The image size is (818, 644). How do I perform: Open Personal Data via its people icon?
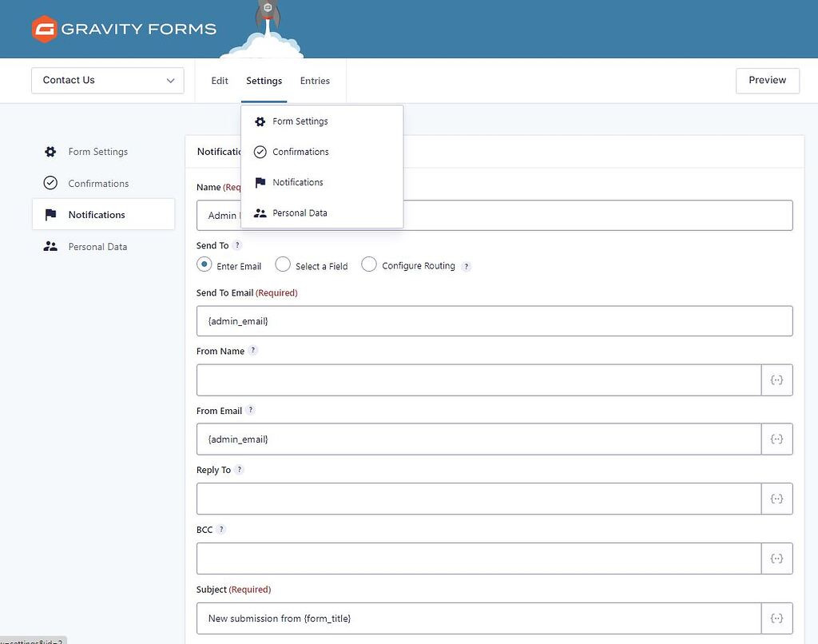tap(50, 246)
